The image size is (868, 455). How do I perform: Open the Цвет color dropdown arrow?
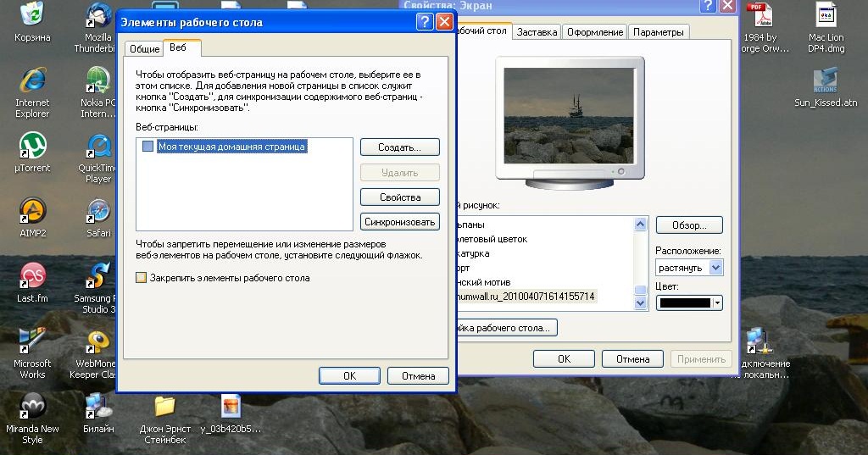717,302
